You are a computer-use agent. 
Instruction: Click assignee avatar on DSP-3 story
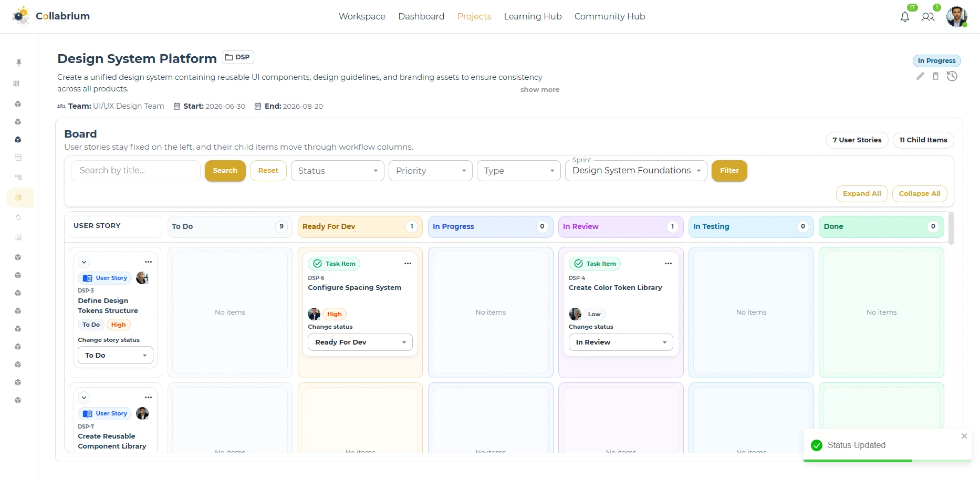[x=142, y=278]
